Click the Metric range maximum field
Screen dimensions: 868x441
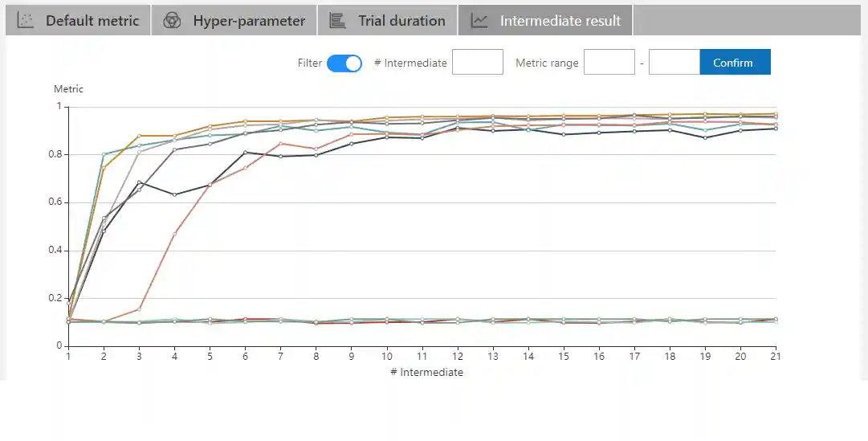click(674, 63)
